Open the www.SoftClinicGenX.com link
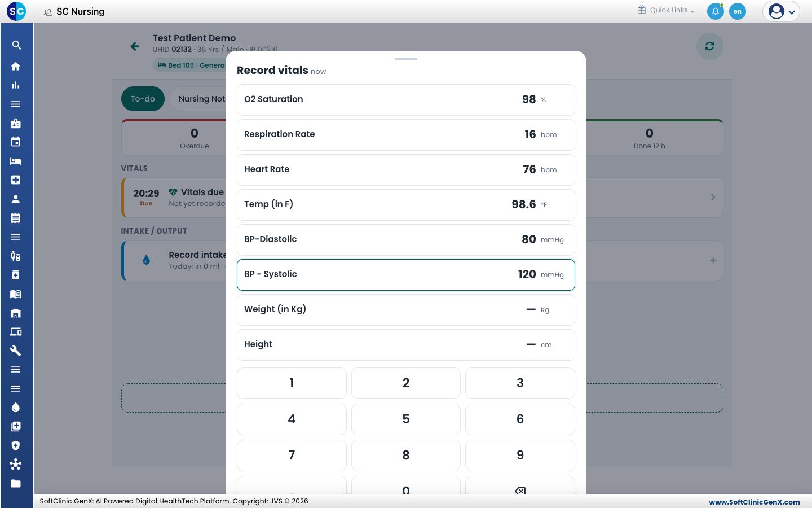Image resolution: width=812 pixels, height=508 pixels. (754, 502)
